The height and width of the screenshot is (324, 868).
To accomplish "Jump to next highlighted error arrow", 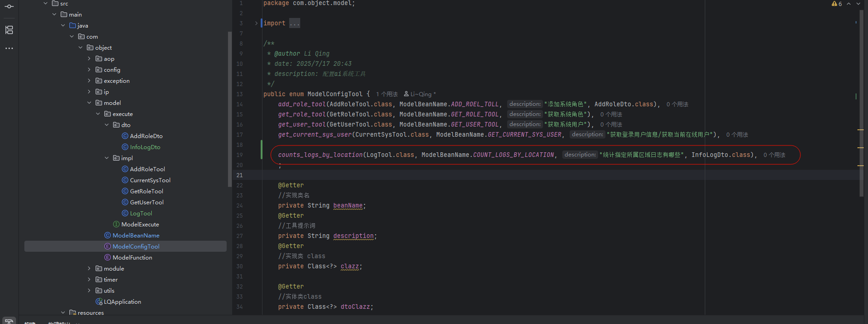I will point(858,4).
